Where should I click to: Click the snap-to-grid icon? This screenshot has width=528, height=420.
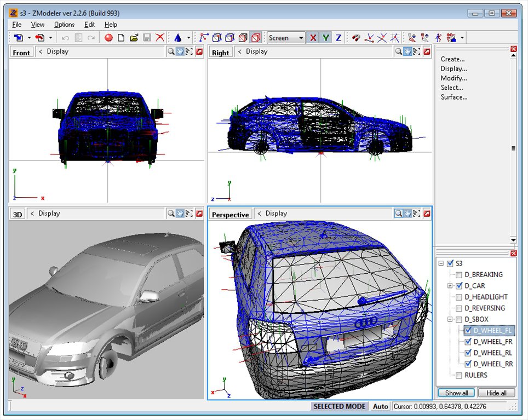pyautogui.click(x=395, y=38)
